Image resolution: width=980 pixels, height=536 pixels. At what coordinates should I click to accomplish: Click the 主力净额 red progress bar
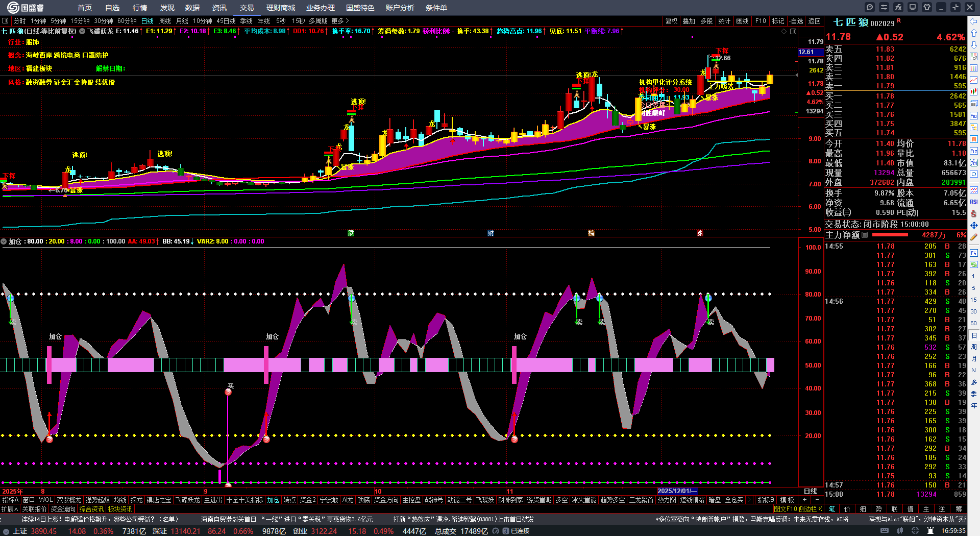[890, 235]
